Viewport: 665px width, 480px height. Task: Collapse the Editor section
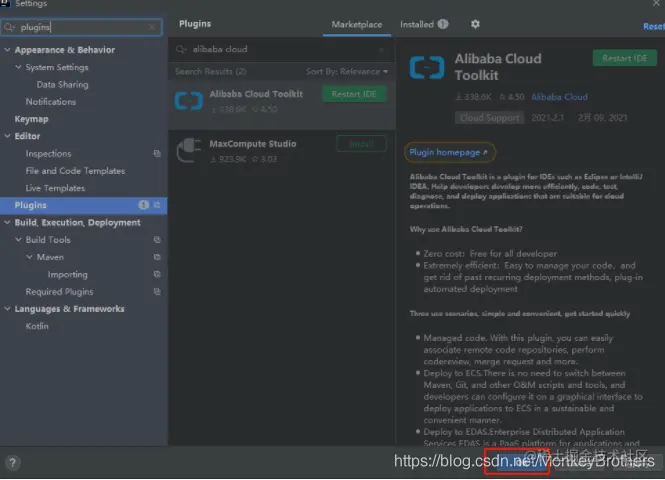pyautogui.click(x=7, y=136)
